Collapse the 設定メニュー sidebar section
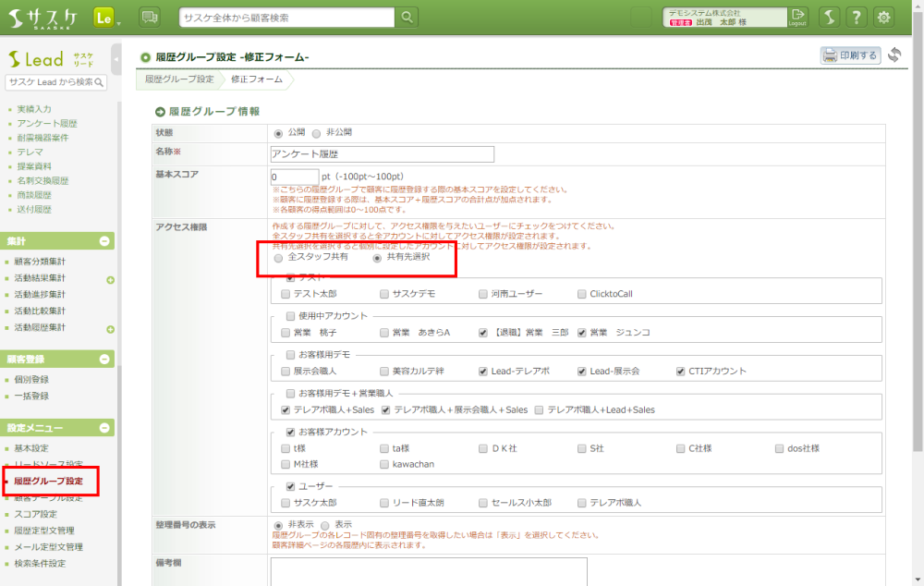 click(104, 428)
